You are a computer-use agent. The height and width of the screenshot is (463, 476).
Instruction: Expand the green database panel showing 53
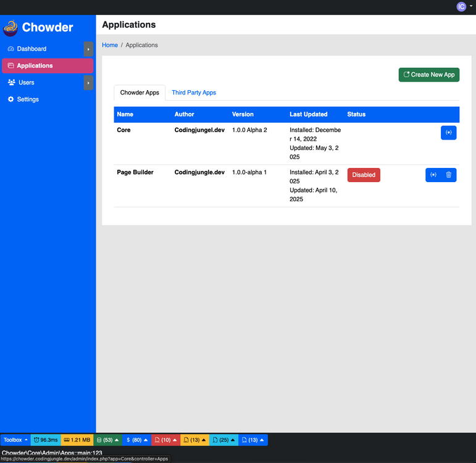click(x=107, y=440)
